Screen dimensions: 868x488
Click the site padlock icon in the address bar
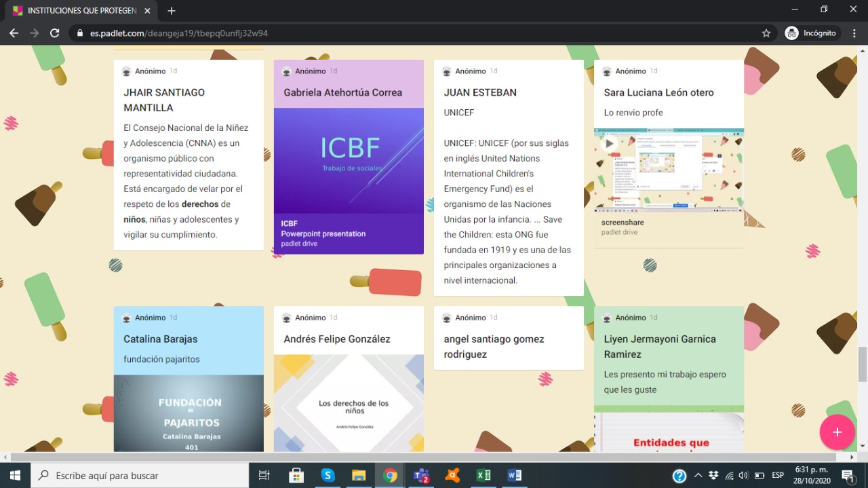(81, 32)
